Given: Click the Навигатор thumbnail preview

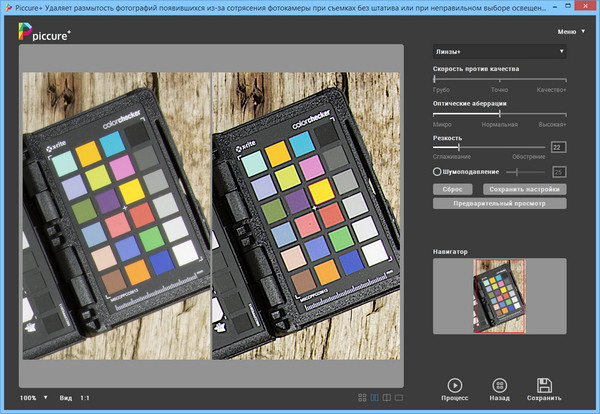Looking at the screenshot, I should click(x=499, y=295).
